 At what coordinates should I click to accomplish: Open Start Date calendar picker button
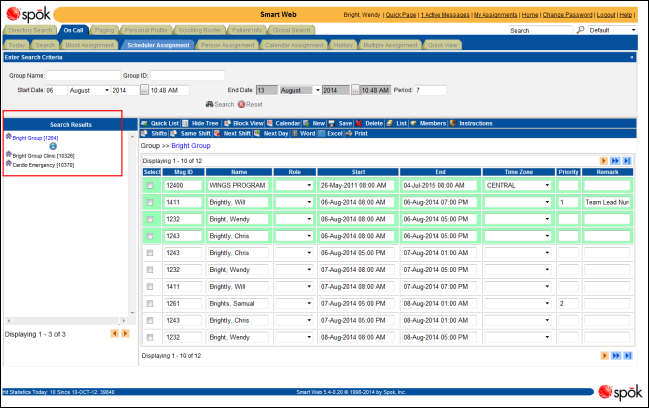pyautogui.click(x=144, y=90)
